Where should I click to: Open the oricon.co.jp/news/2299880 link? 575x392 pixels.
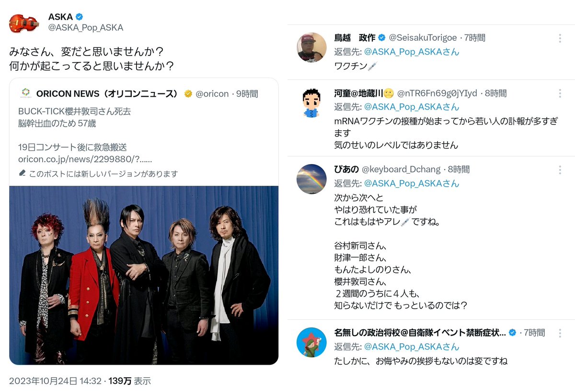coord(85,159)
